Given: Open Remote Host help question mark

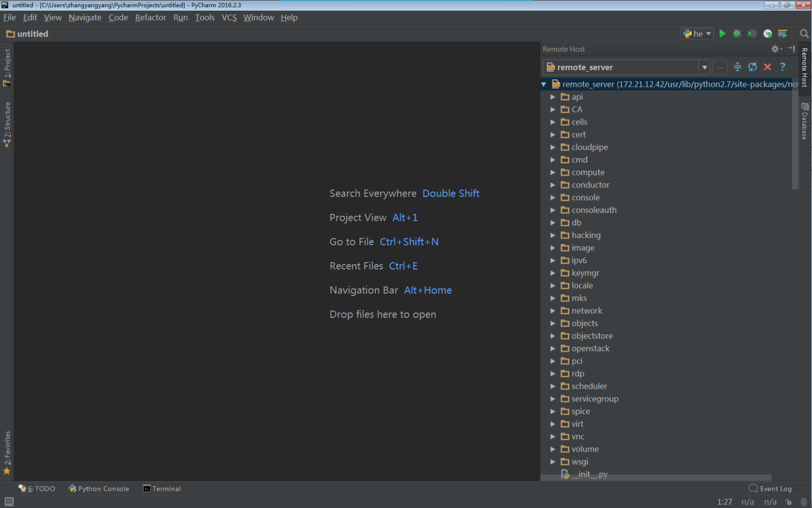Looking at the screenshot, I should 783,67.
